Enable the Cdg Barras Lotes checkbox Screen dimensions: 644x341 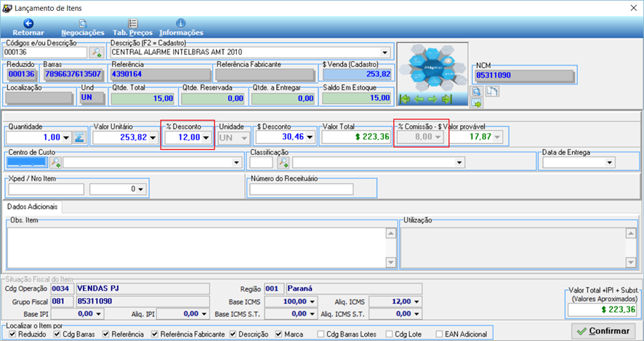pyautogui.click(x=321, y=334)
